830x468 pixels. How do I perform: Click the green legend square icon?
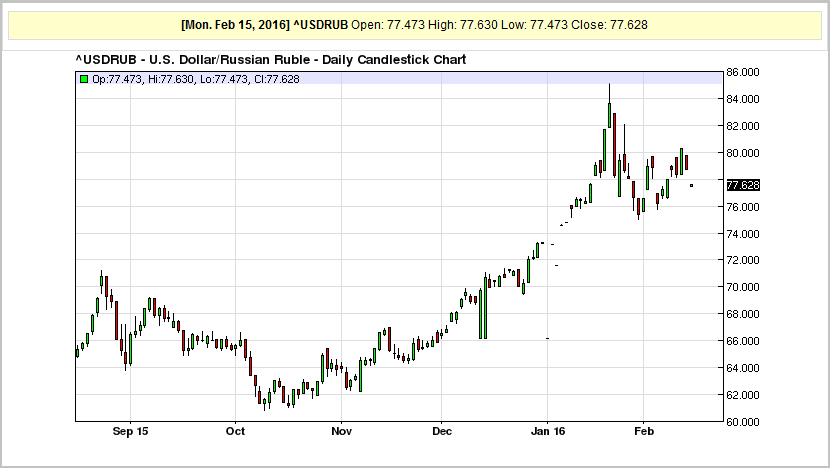(x=84, y=79)
